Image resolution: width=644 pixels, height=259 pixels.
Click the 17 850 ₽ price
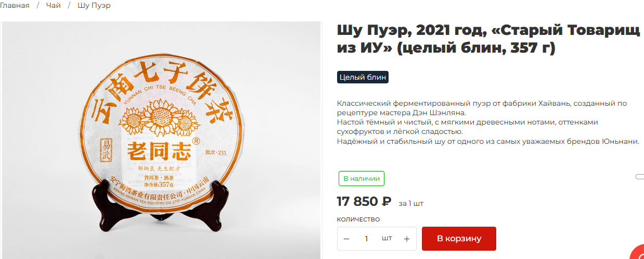(364, 201)
